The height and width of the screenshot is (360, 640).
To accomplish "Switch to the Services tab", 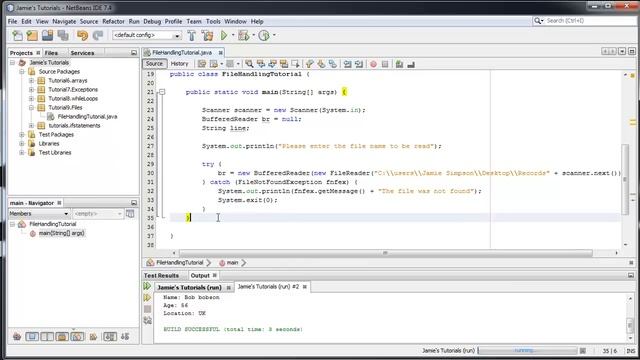I will [x=82, y=53].
